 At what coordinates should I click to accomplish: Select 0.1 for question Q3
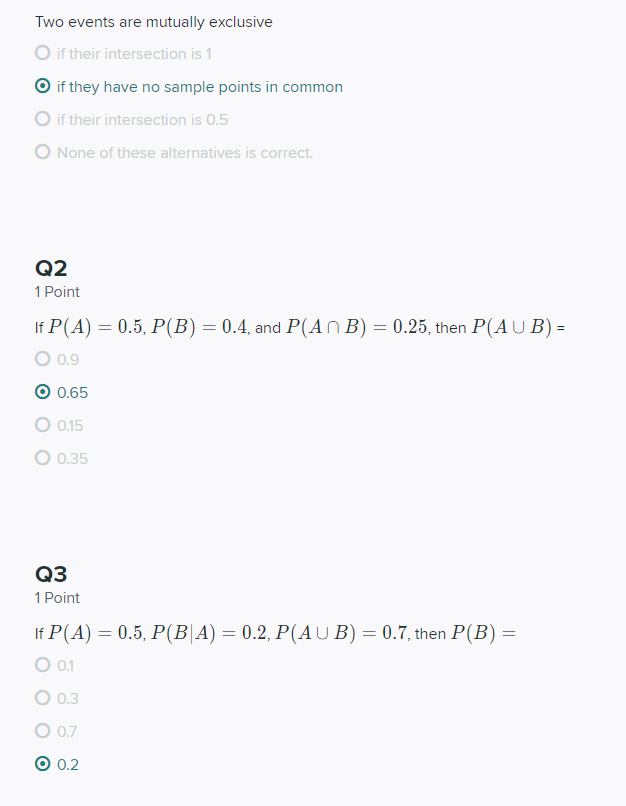tap(42, 664)
